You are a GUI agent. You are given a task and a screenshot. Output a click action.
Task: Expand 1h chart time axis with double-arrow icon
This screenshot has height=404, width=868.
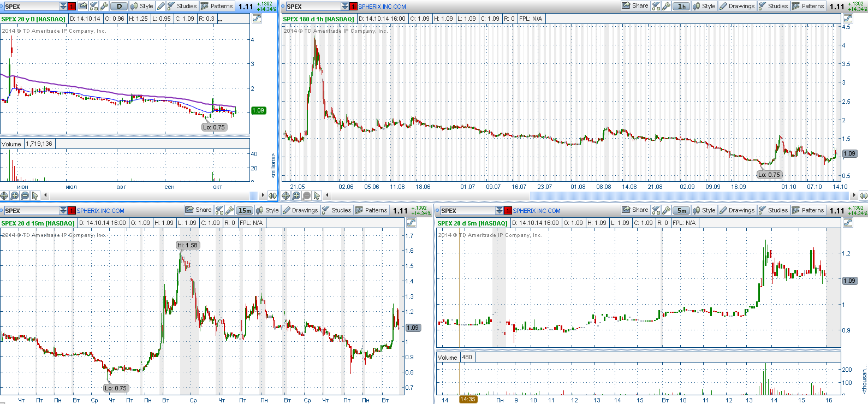864,195
